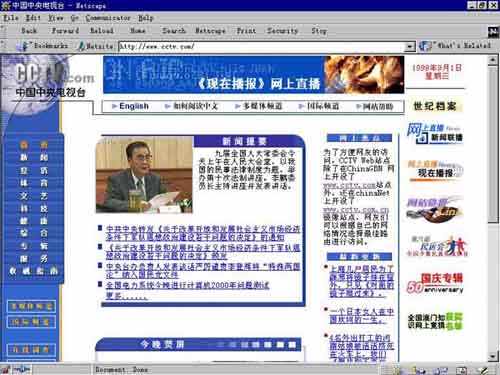Screen dimensions: 500x375
Task: Open the File menu
Action: 11,18
